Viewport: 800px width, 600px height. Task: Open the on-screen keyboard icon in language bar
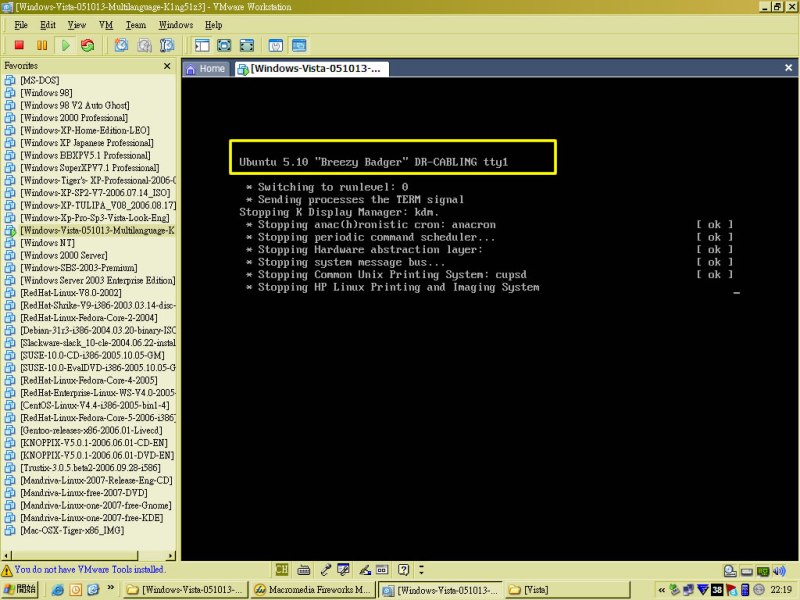tap(304, 569)
